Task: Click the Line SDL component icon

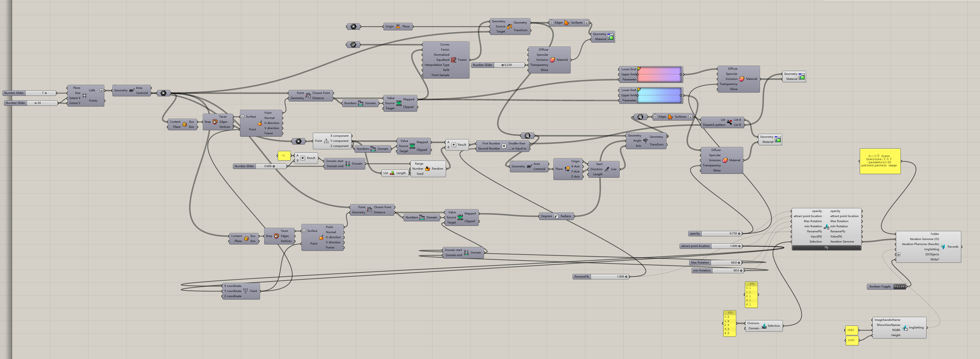Action: click(x=607, y=169)
